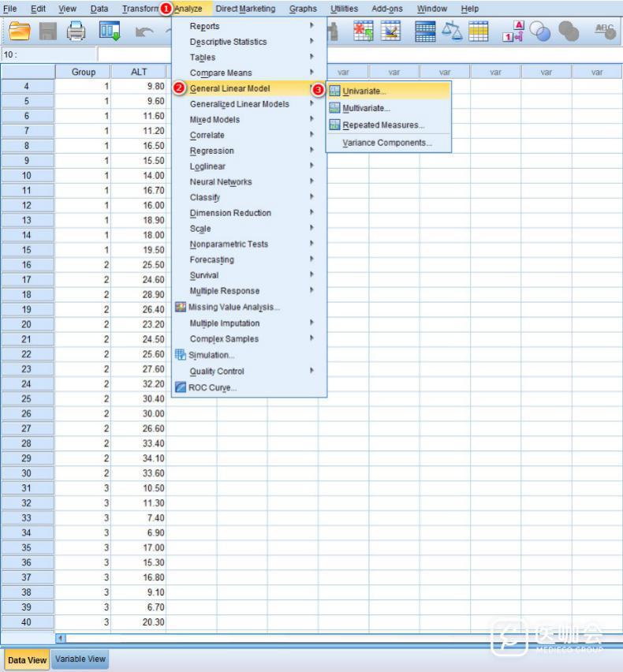Expand the Regression submenu
Image resolution: width=623 pixels, height=672 pixels.
coord(211,151)
